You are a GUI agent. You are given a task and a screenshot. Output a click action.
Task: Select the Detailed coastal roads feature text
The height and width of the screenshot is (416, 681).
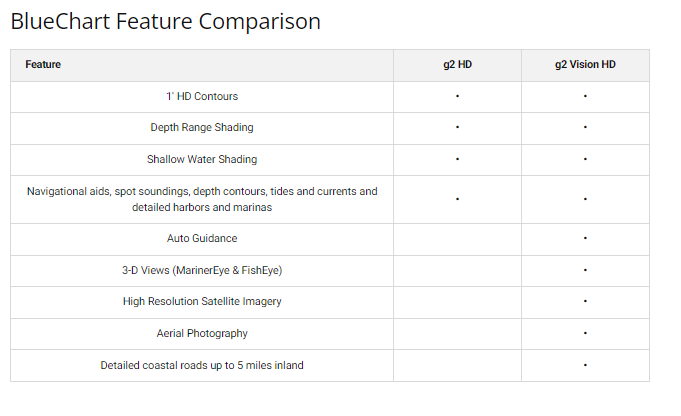tap(202, 365)
